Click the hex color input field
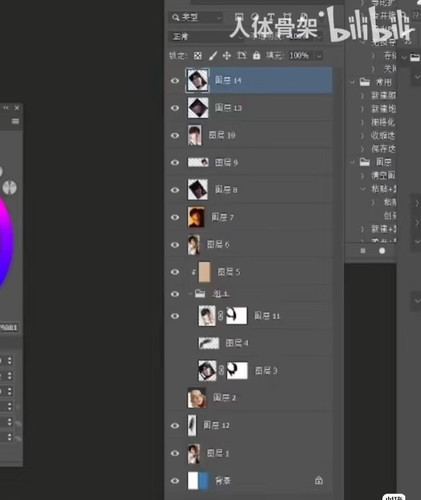This screenshot has height=500, width=421. point(8,327)
